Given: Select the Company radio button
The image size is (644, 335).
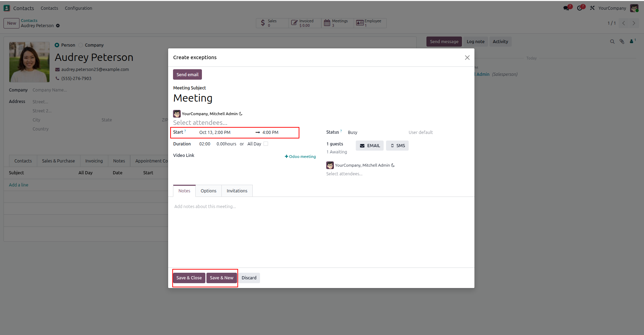Looking at the screenshot, I should (x=81, y=45).
